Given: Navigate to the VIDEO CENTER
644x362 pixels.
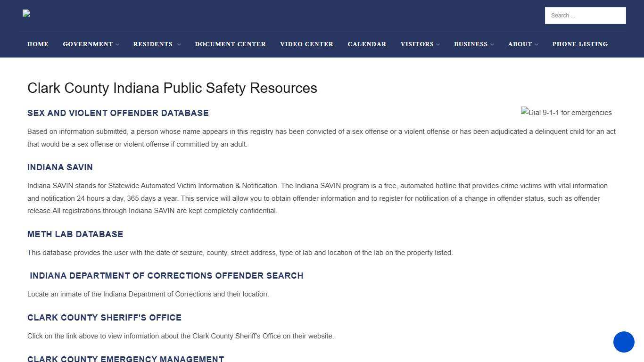Looking at the screenshot, I should (306, 44).
